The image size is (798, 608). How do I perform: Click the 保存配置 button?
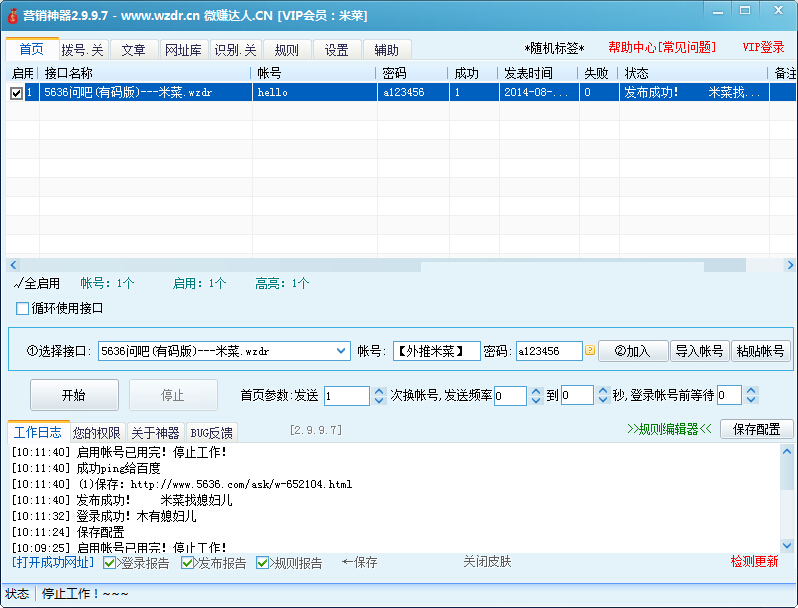[756, 430]
